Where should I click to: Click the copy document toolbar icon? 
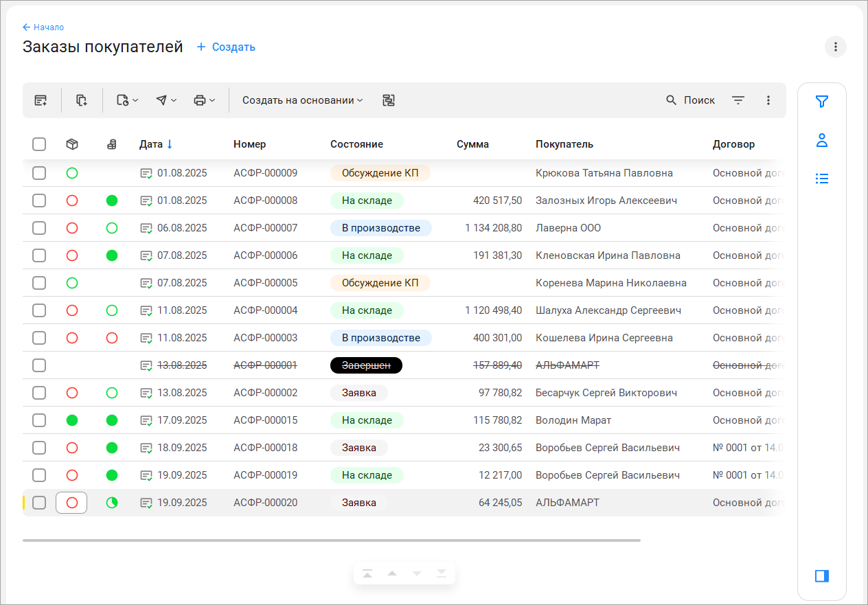[x=82, y=100]
